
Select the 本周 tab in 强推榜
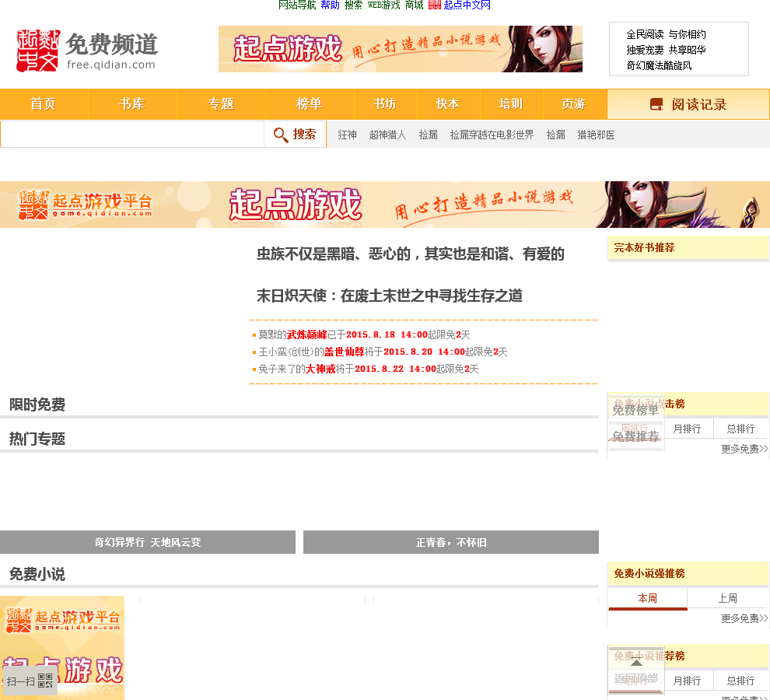(647, 598)
